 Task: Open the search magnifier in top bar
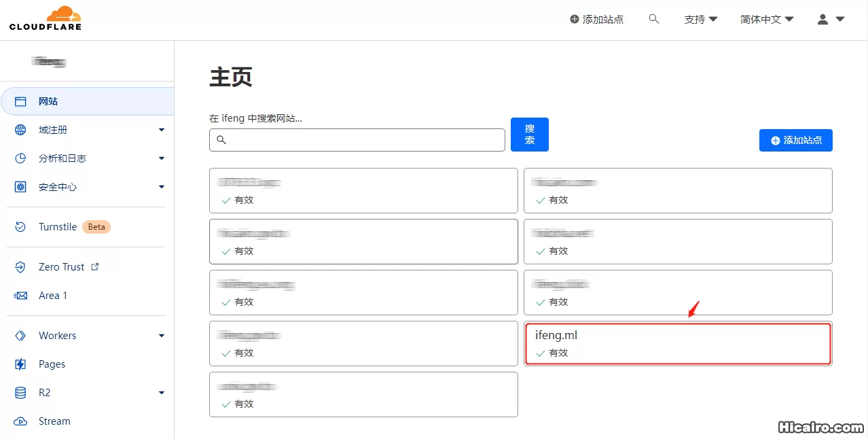(654, 19)
